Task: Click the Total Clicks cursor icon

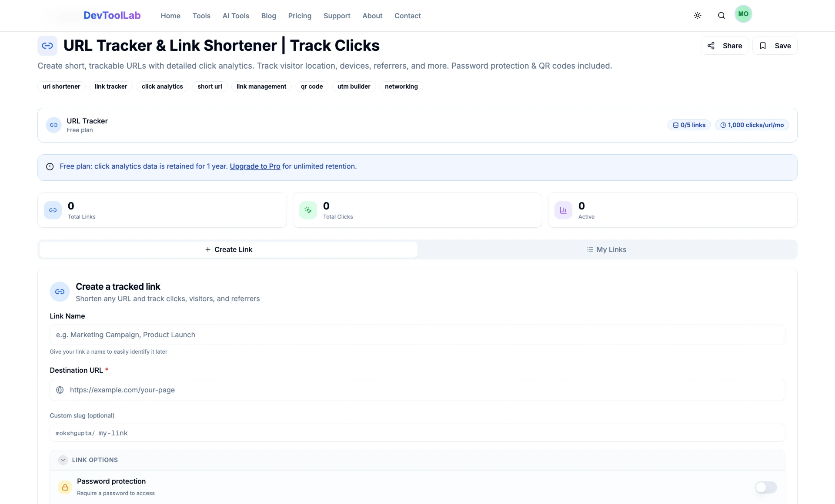Action: point(308,210)
